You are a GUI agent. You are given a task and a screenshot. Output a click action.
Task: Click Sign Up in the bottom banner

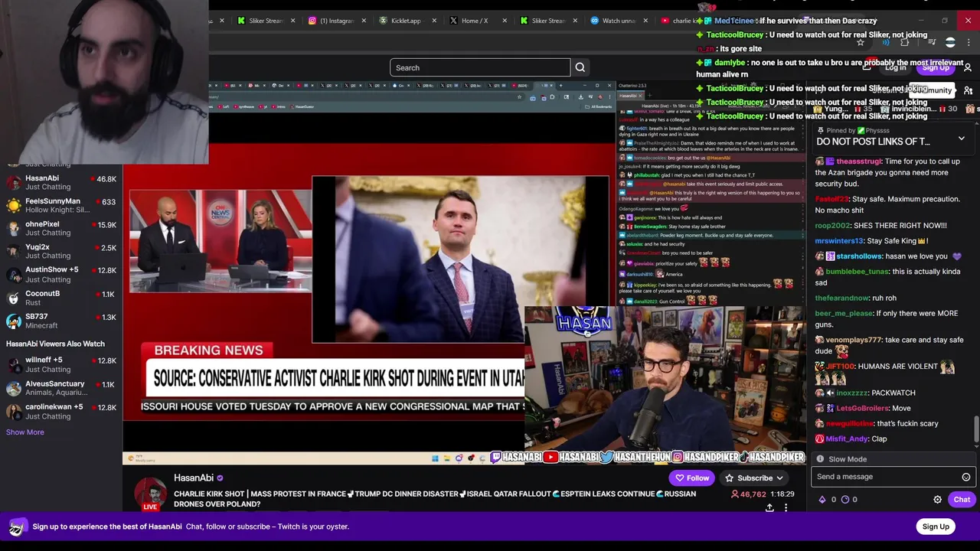coord(936,527)
